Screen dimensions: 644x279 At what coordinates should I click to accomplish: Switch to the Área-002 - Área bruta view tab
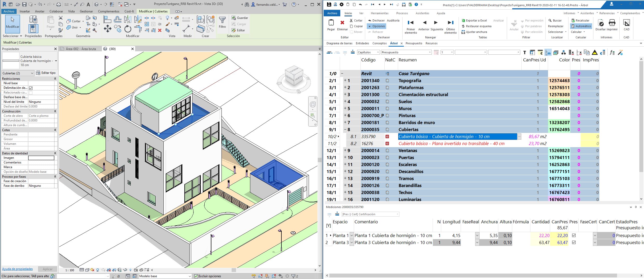click(x=81, y=49)
